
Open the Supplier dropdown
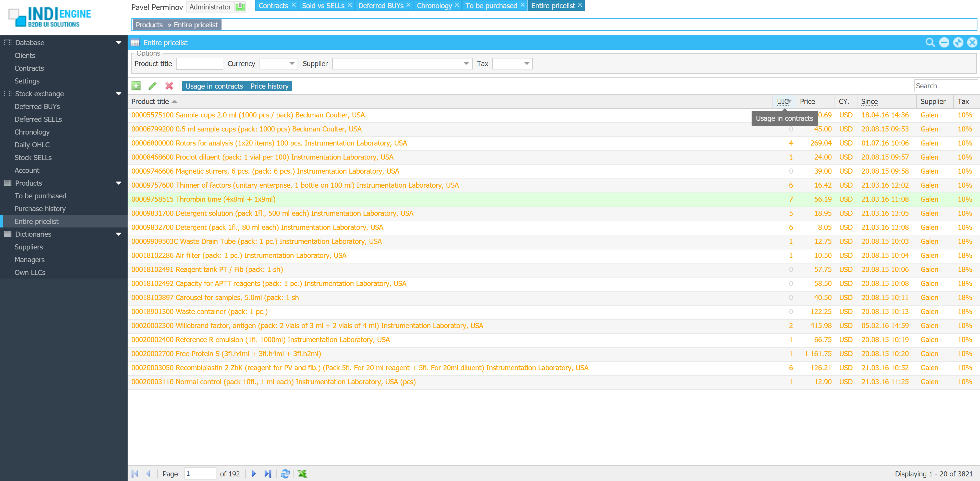tap(466, 64)
